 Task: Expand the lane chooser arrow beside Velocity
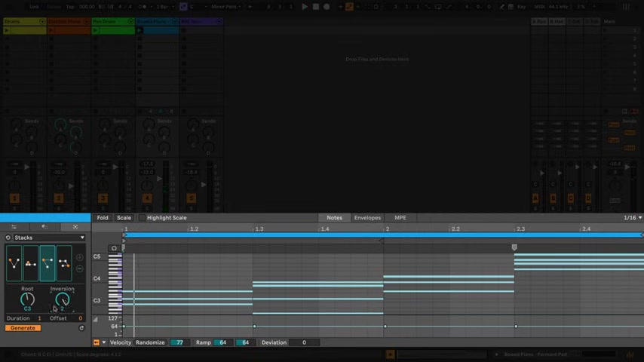point(104,342)
